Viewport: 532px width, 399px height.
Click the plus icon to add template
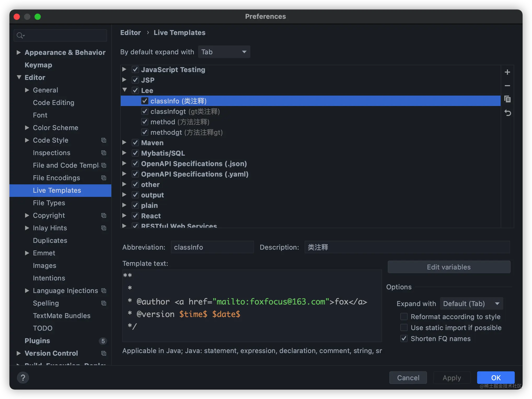pos(507,72)
